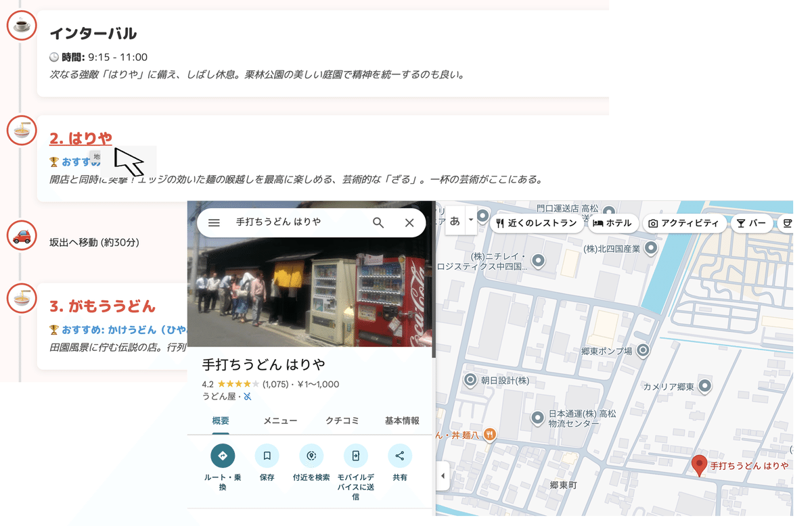Clear the search box with X
The height and width of the screenshot is (526, 812).
click(409, 223)
